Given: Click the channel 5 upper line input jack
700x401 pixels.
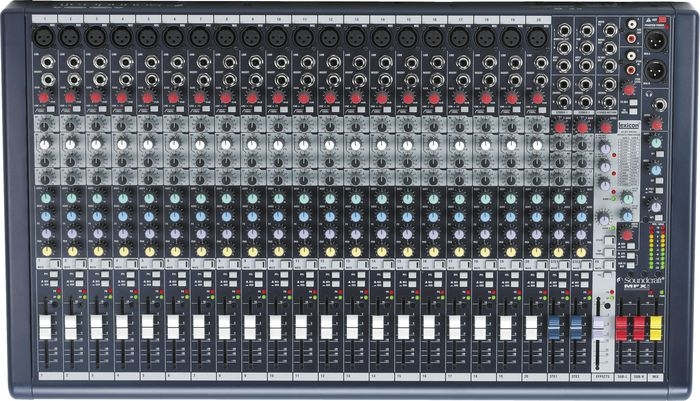Looking at the screenshot, I should pyautogui.click(x=150, y=63).
